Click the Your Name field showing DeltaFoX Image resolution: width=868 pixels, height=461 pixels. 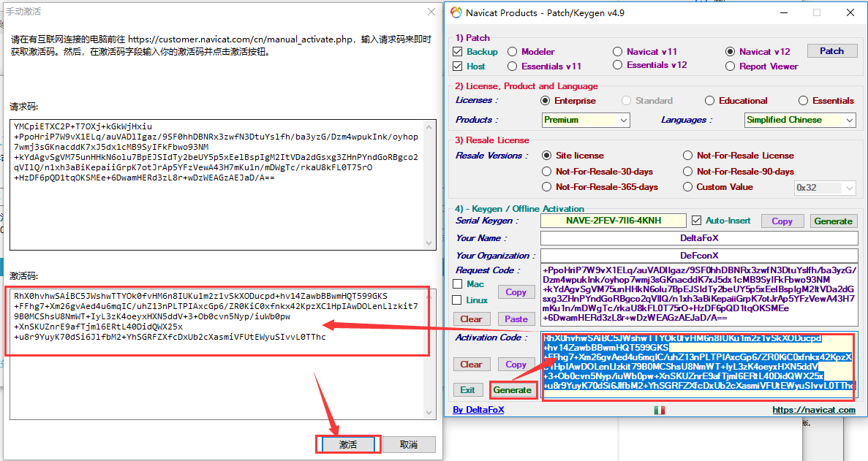point(699,238)
